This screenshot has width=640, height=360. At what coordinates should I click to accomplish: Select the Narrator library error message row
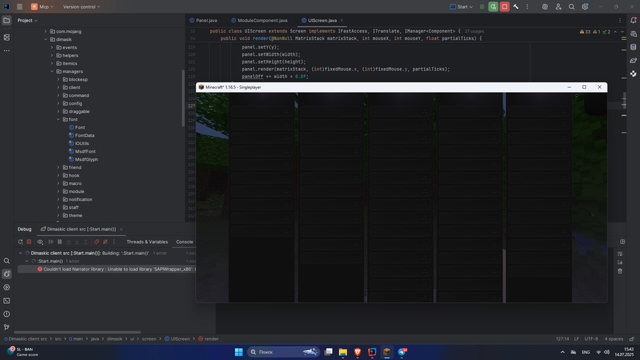point(107,269)
